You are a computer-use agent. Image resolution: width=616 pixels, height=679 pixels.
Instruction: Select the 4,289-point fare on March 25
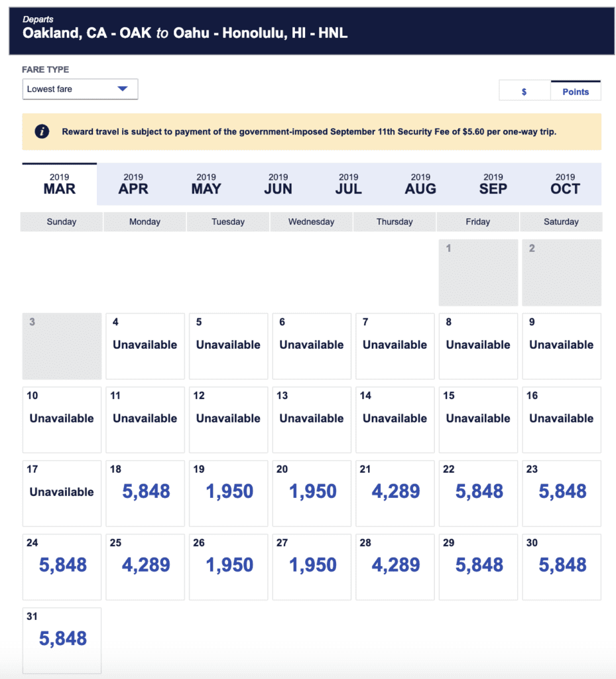point(145,566)
